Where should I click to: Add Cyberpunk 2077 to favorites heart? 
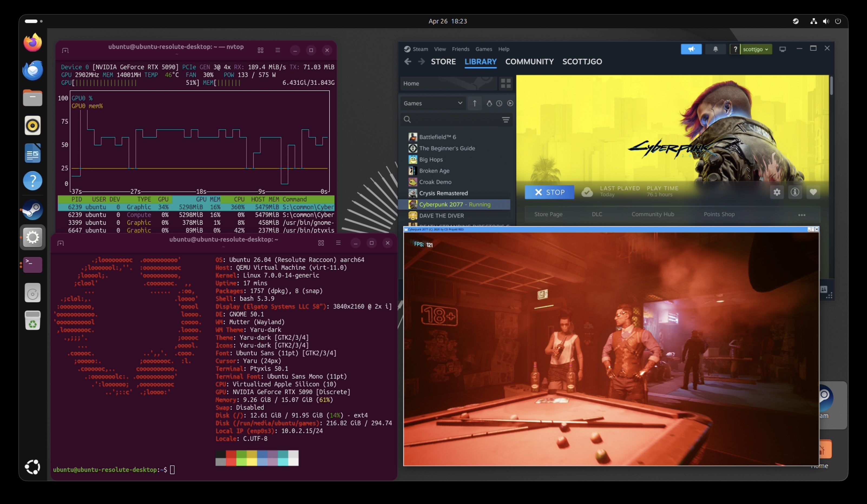click(813, 192)
